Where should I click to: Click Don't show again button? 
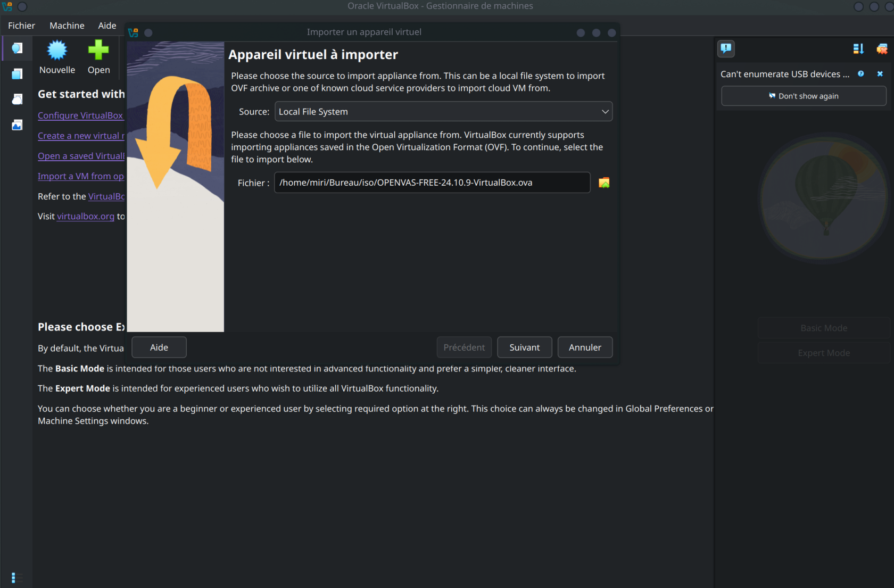(x=804, y=96)
